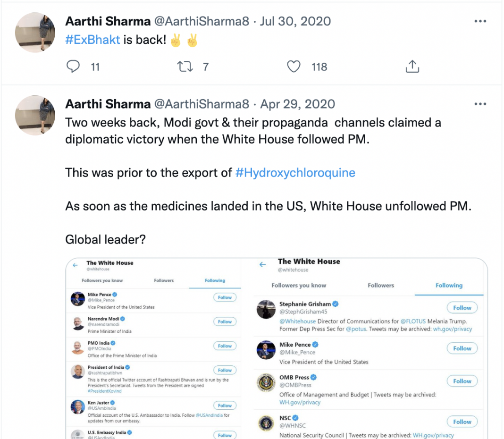Image resolution: width=504 pixels, height=439 pixels.
Task: Like the #ExBhakt is back tweet
Action: point(294,67)
